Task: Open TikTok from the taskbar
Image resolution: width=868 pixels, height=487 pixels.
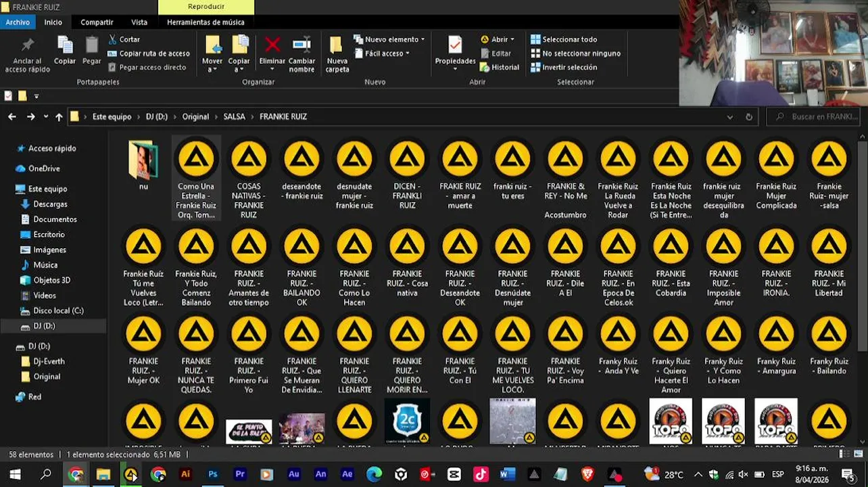Action: 481,474
